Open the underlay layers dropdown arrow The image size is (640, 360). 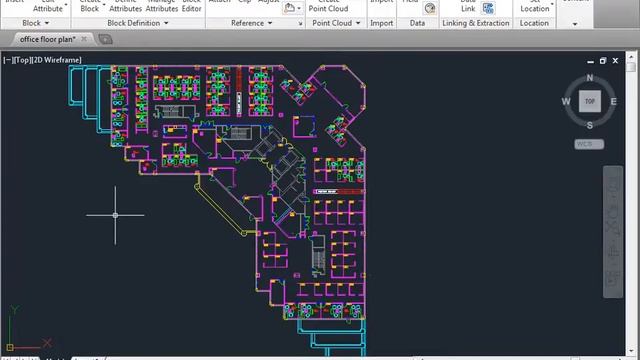299,9
